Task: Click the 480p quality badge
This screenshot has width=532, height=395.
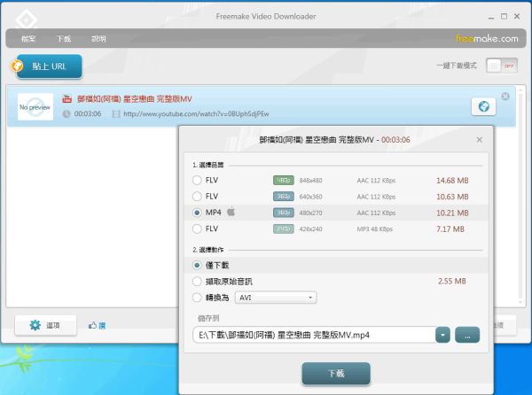Action: coord(284,180)
